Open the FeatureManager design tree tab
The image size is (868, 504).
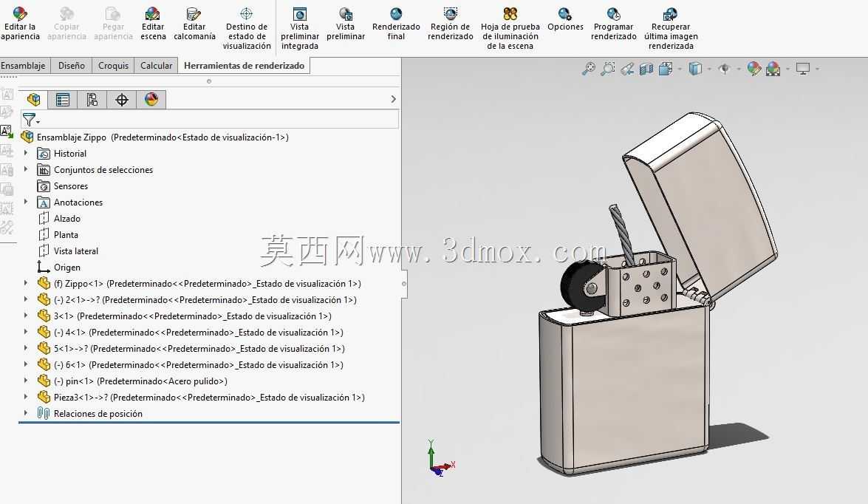[33, 99]
